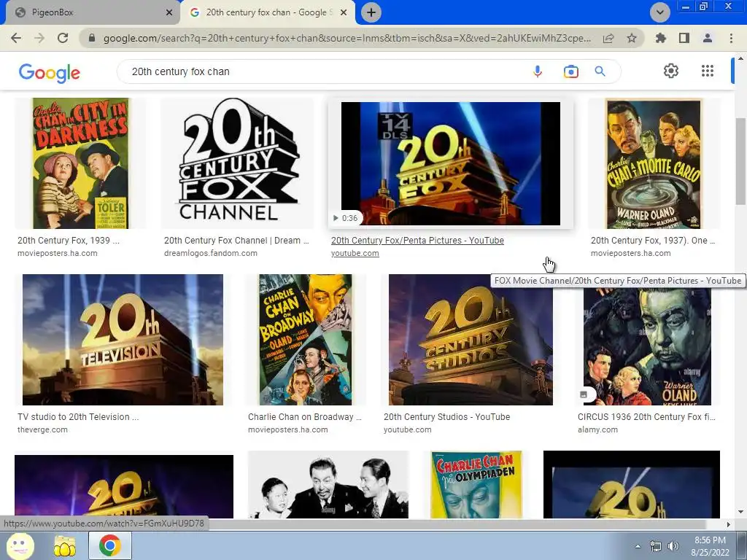This screenshot has width=747, height=560.
Task: Open the Charlie Chan på Olympiaden poster
Action: (476, 484)
